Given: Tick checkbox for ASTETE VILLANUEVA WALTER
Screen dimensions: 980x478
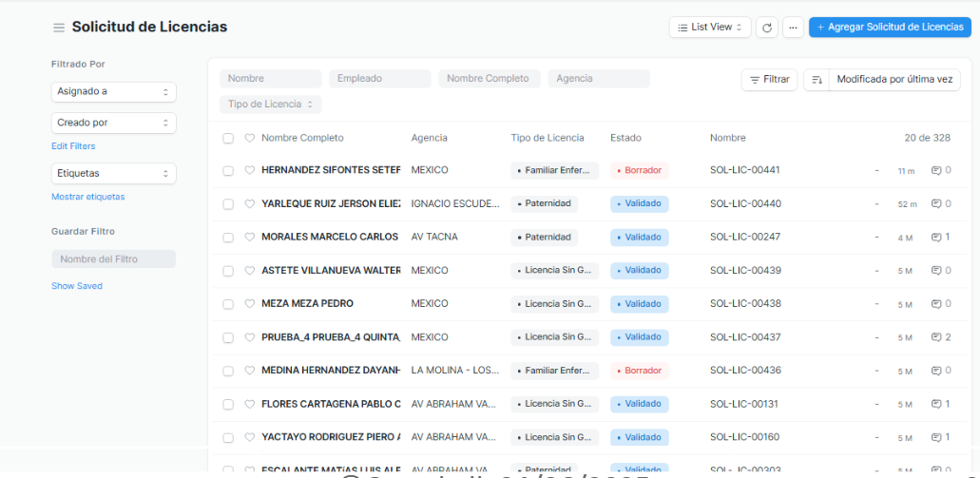Looking at the screenshot, I should click(228, 271).
